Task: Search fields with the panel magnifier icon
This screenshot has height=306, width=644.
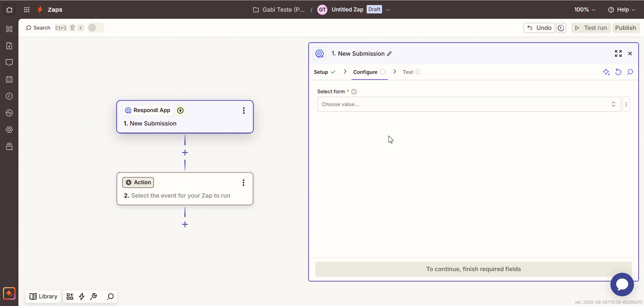Action: pyautogui.click(x=630, y=72)
